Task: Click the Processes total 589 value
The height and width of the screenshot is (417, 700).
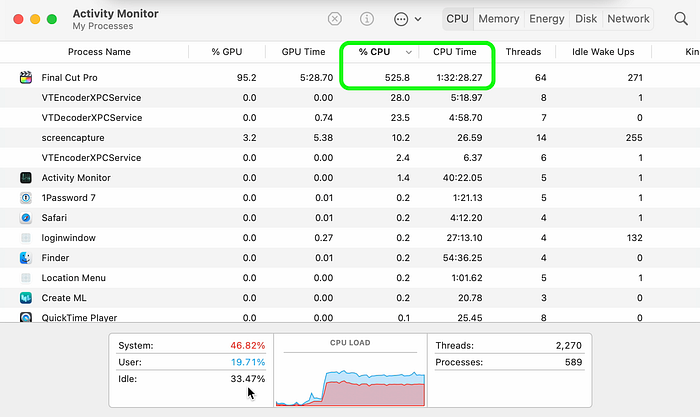Action: [573, 362]
